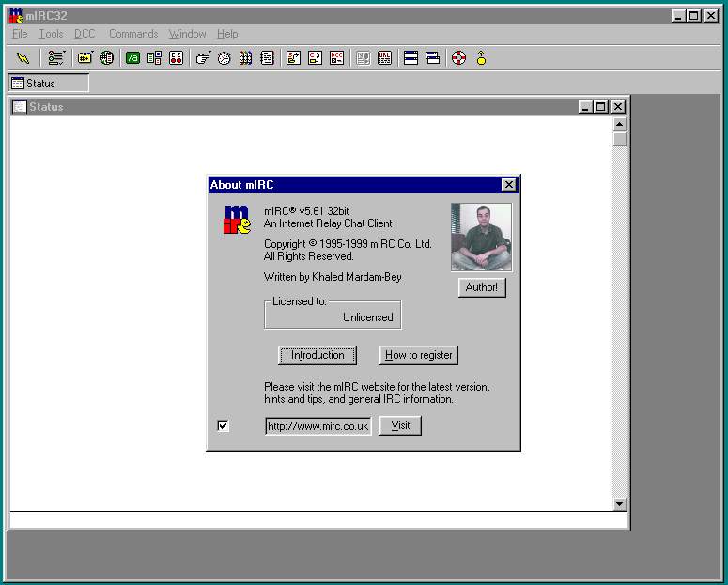Click the Introduction button

pos(318,355)
